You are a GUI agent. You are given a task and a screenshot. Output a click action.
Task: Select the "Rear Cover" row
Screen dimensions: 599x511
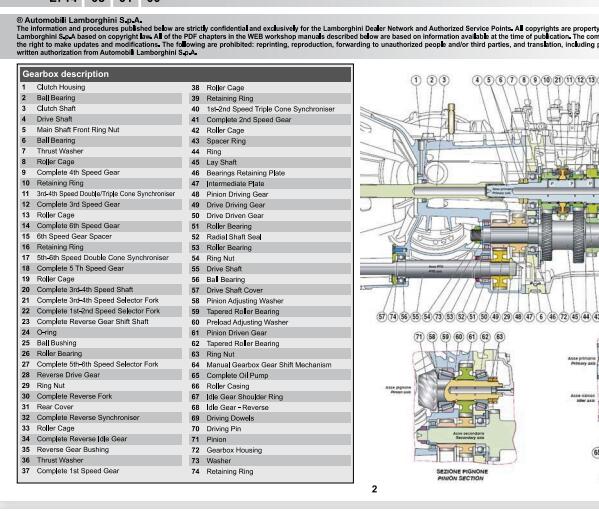pyautogui.click(x=101, y=407)
